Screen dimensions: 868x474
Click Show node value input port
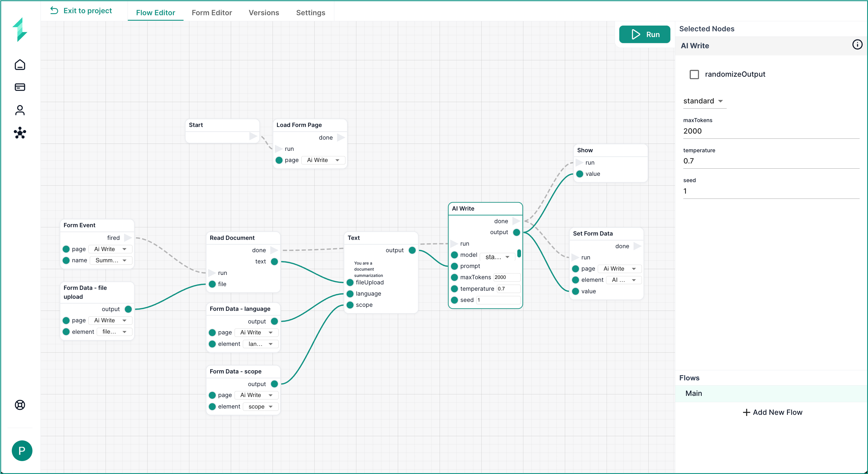580,174
